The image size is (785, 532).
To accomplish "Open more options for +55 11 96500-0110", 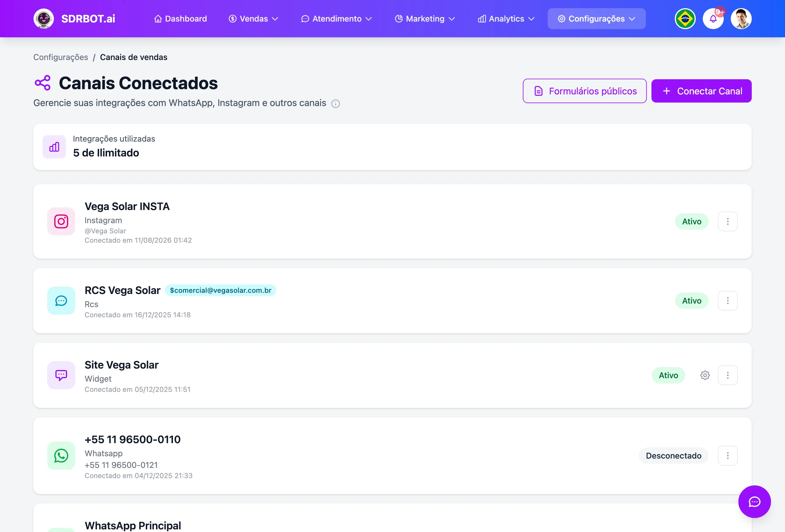I will pyautogui.click(x=728, y=456).
